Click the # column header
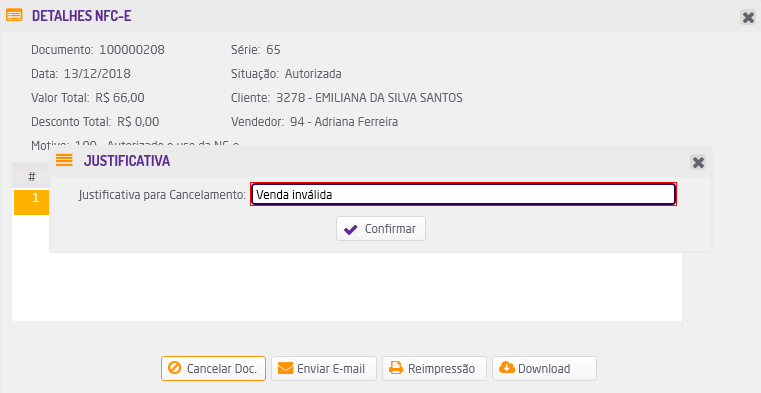Screen dimensions: 761x393 32,177
